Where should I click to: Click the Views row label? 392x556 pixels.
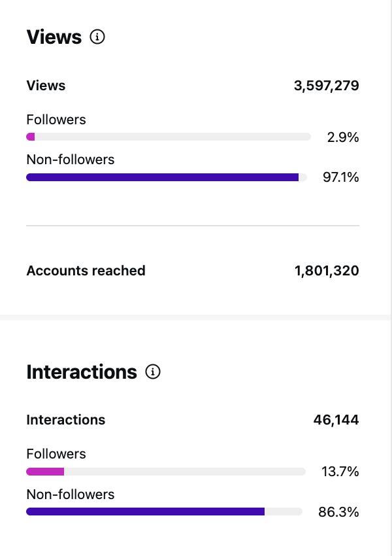tap(46, 86)
